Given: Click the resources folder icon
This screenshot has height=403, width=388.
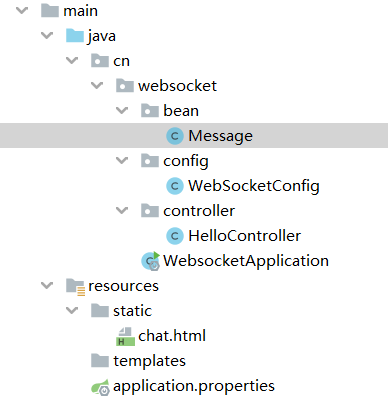Looking at the screenshot, I should (x=75, y=286).
